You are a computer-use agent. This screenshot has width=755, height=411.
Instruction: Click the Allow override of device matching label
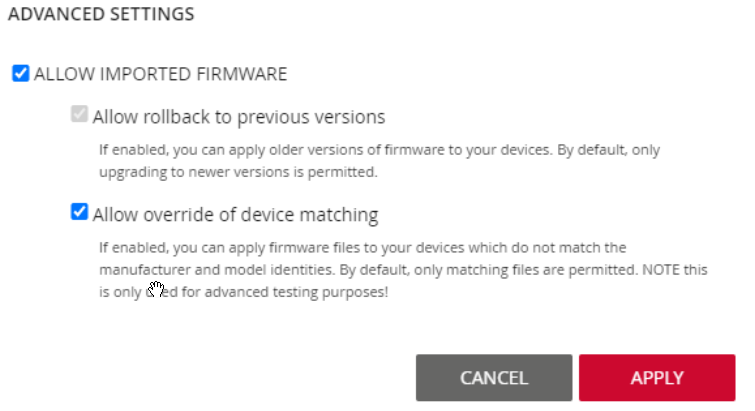pyautogui.click(x=235, y=215)
